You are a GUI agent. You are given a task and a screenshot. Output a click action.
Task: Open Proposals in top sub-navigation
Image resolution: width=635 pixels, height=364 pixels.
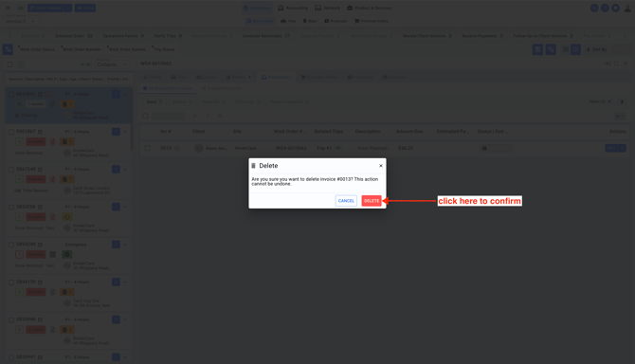336,21
